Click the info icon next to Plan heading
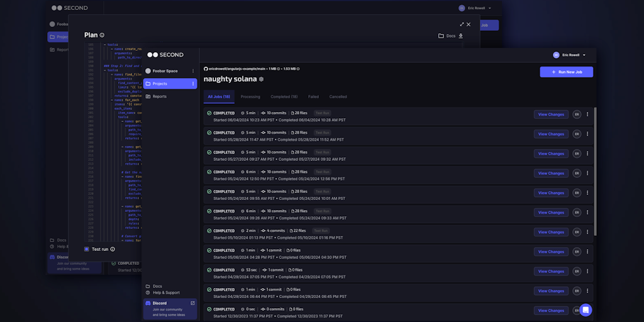Screen dimensions: 644x322 pos(102,35)
